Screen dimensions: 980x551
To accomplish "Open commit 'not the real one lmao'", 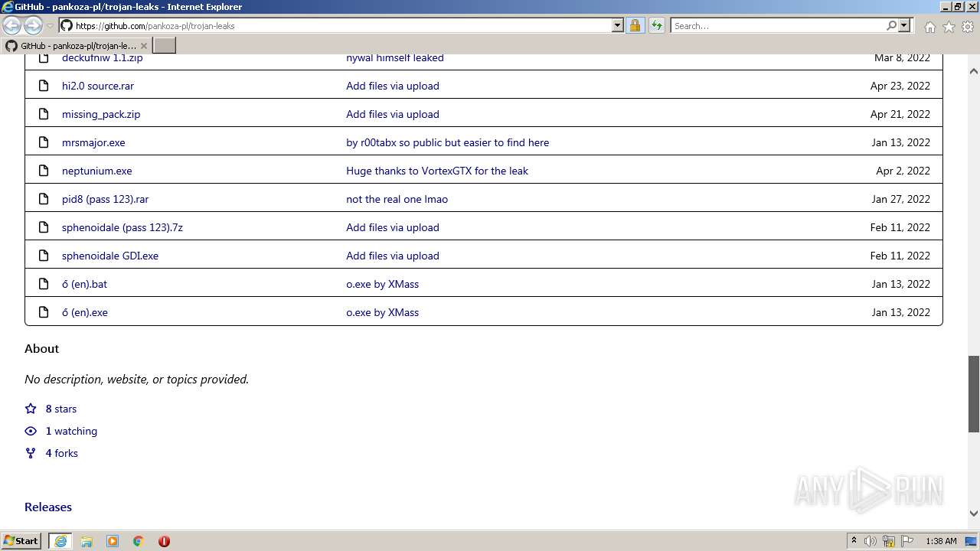I will 397,199.
